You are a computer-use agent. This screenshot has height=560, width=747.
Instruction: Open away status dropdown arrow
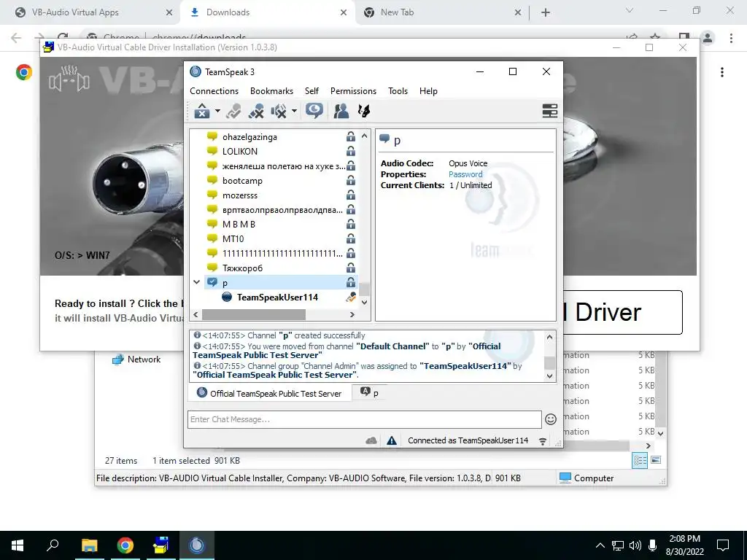(x=217, y=111)
